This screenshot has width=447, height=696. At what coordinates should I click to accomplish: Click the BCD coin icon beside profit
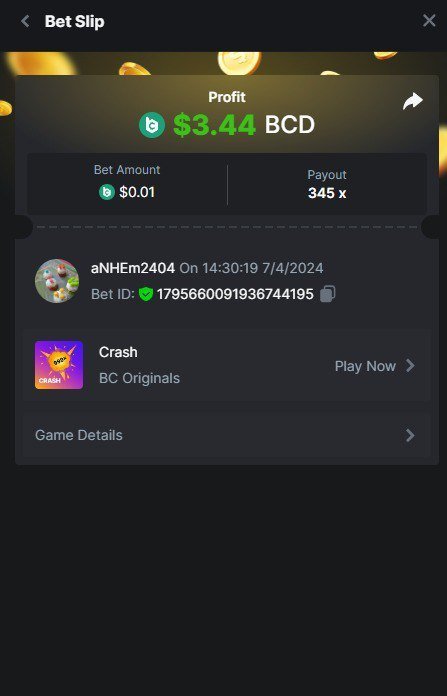click(x=152, y=125)
